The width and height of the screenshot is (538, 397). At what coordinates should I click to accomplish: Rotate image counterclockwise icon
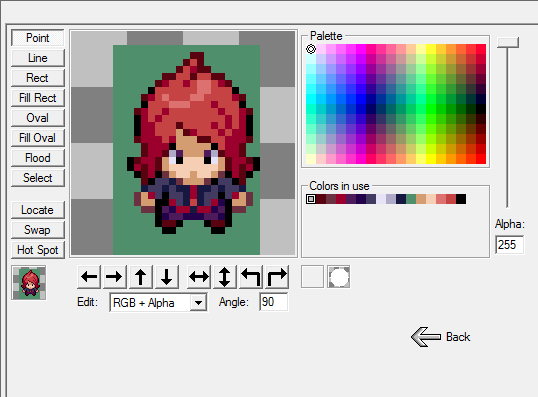coord(251,277)
